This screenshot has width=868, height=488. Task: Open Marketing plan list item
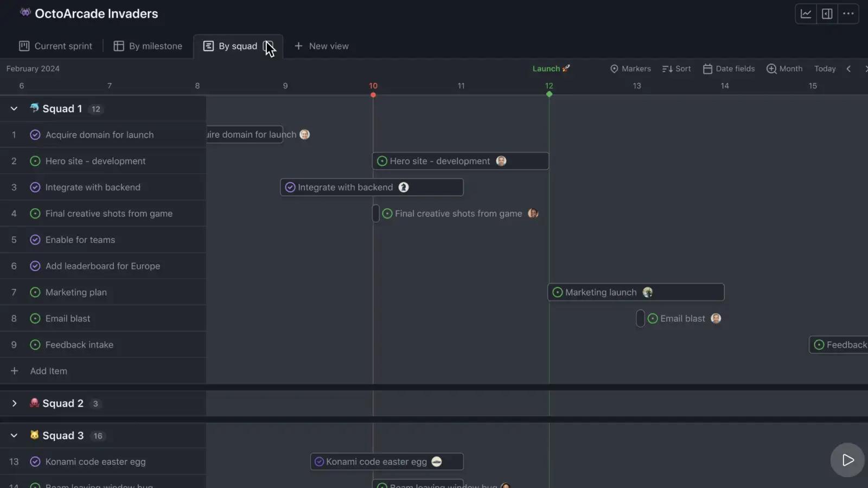click(76, 292)
